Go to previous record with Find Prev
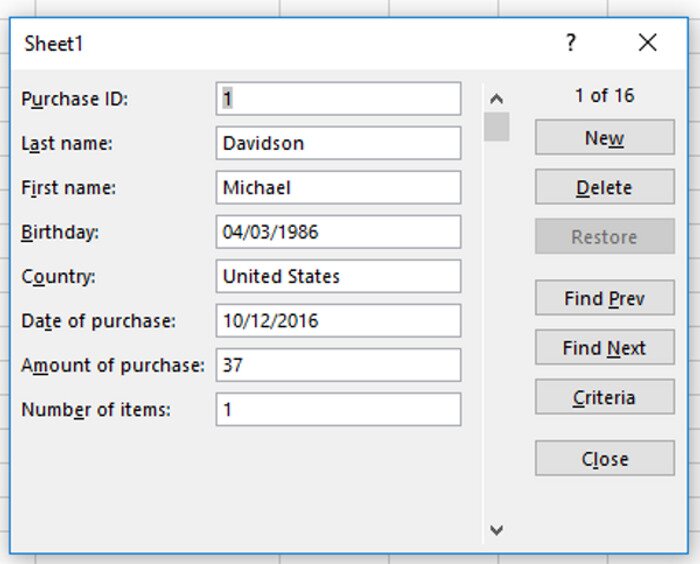This screenshot has height=564, width=700. [x=604, y=298]
